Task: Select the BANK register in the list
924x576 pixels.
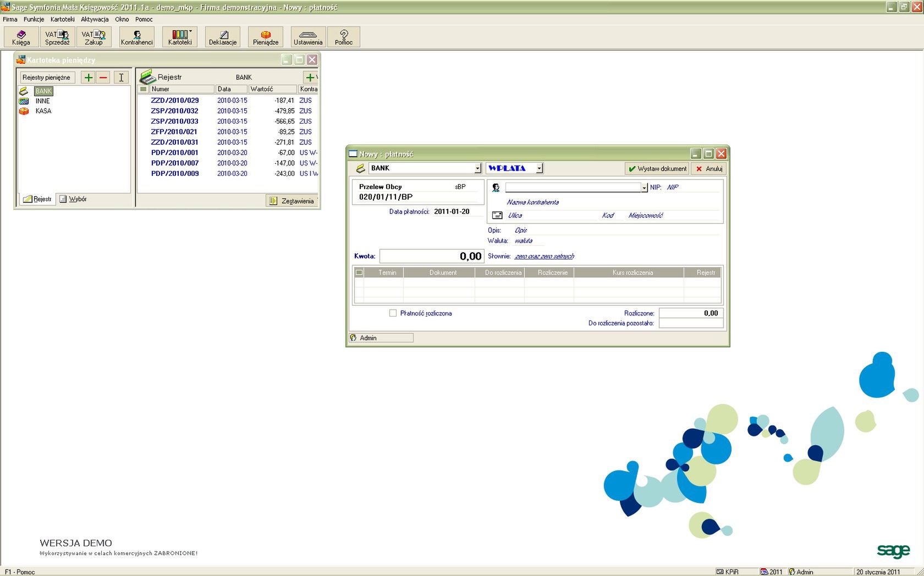Action: click(43, 91)
